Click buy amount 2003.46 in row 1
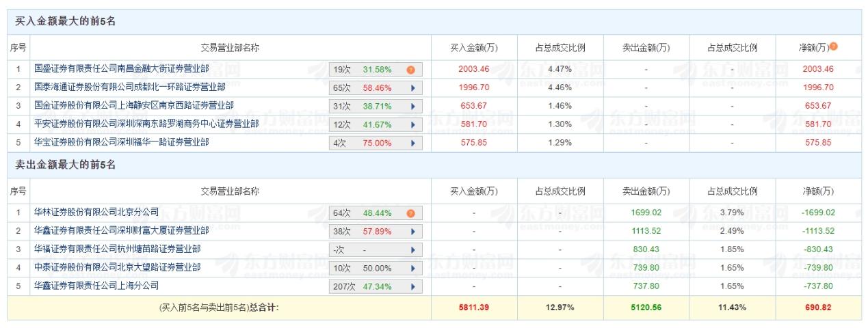The image size is (868, 328). pyautogui.click(x=473, y=69)
